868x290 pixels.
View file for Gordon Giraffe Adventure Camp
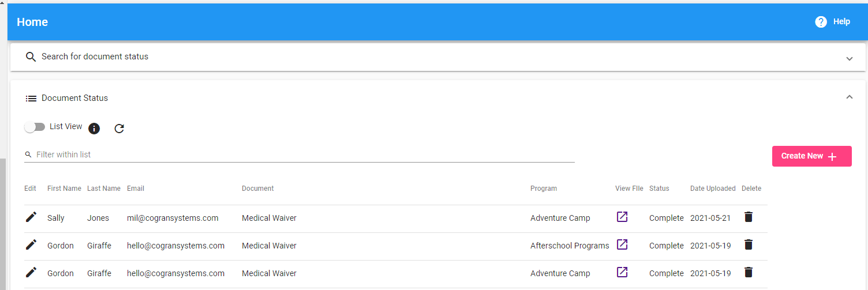[622, 272]
